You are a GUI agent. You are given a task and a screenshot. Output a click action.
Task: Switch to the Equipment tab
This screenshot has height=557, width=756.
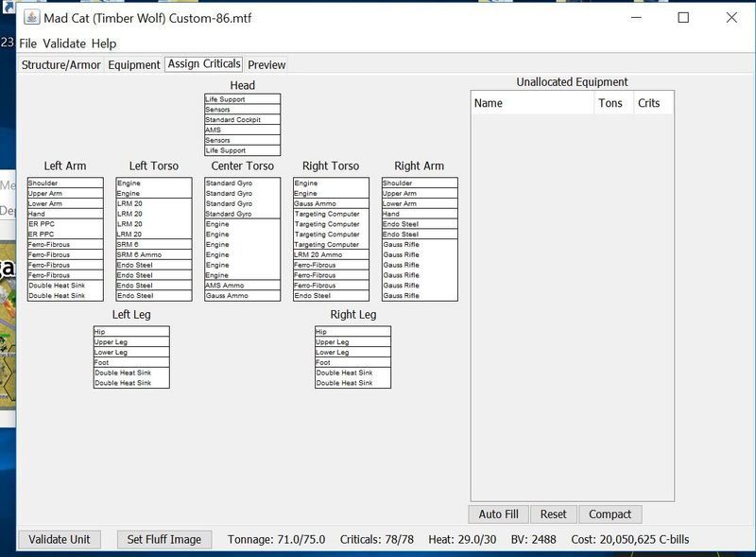(134, 64)
